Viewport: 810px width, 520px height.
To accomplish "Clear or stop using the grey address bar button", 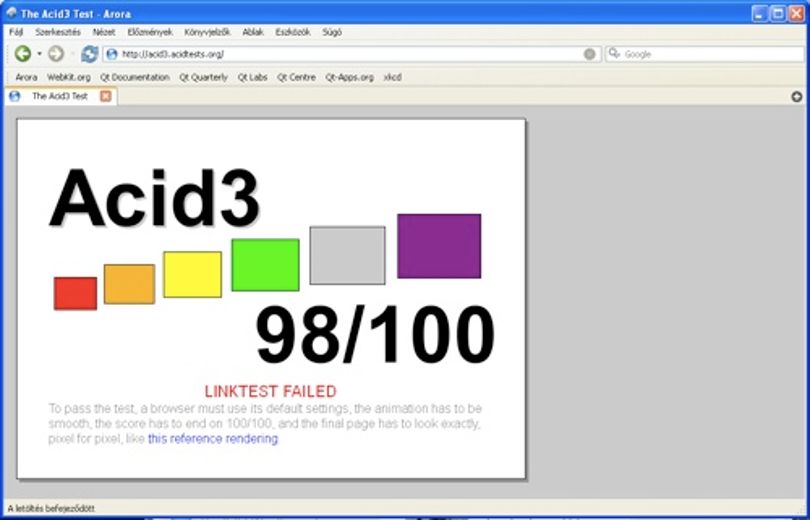I will (x=589, y=54).
